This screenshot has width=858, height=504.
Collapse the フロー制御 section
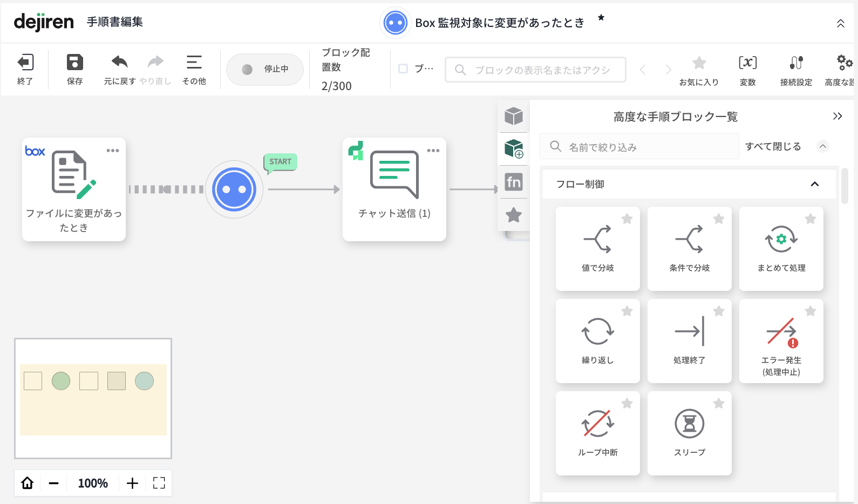point(814,184)
